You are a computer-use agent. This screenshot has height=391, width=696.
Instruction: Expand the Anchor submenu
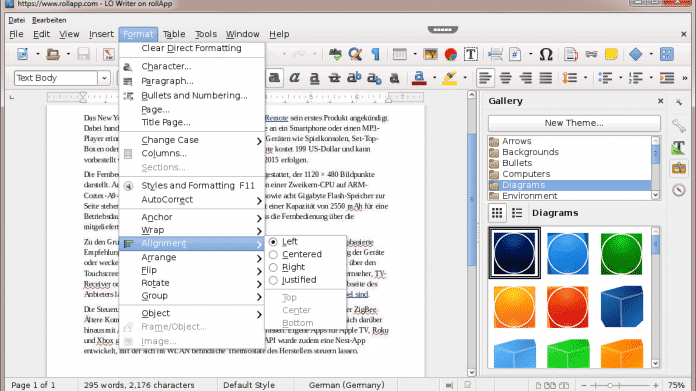click(192, 217)
